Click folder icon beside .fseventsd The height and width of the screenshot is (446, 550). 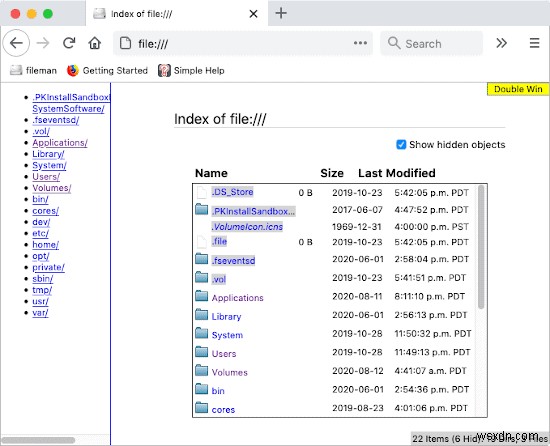click(x=202, y=259)
